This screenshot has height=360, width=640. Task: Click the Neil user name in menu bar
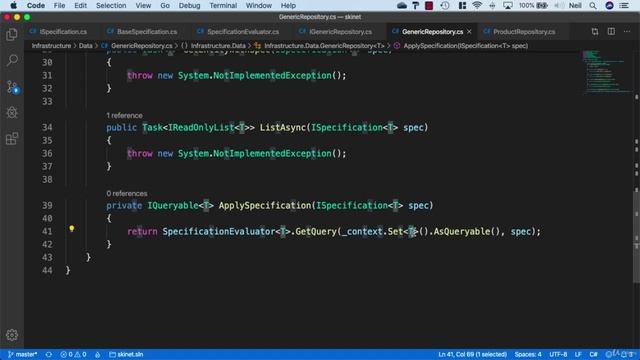click(575, 5)
